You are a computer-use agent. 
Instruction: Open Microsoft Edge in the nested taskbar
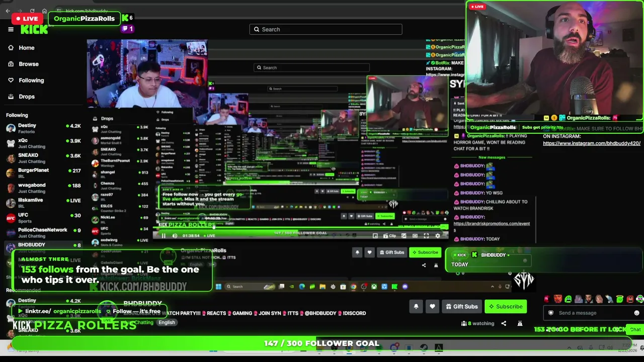302,287
